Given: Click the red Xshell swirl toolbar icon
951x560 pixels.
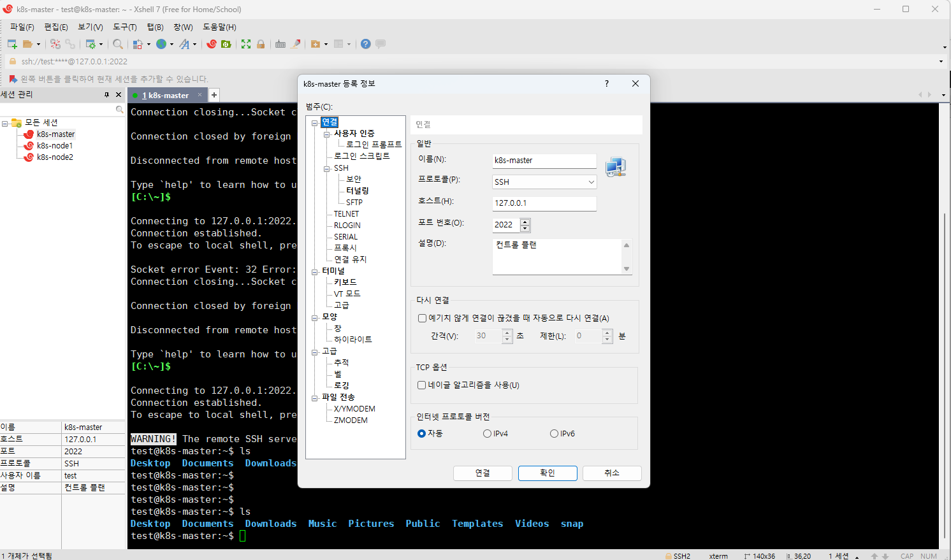Looking at the screenshot, I should click(212, 44).
